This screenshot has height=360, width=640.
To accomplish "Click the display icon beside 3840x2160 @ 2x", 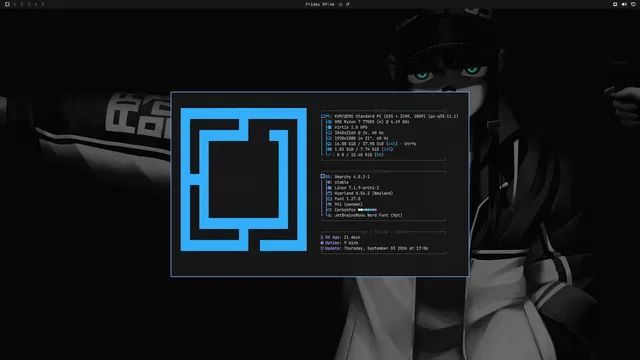I will coord(329,133).
